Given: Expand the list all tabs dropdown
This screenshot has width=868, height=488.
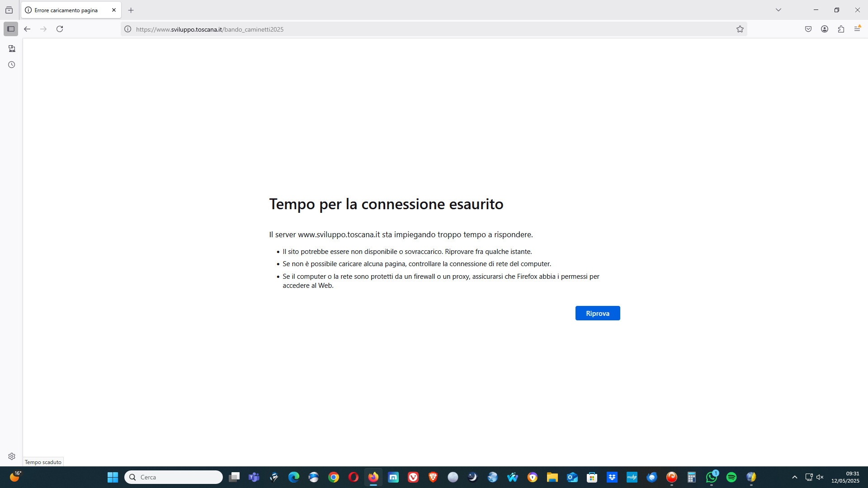Looking at the screenshot, I should point(778,10).
